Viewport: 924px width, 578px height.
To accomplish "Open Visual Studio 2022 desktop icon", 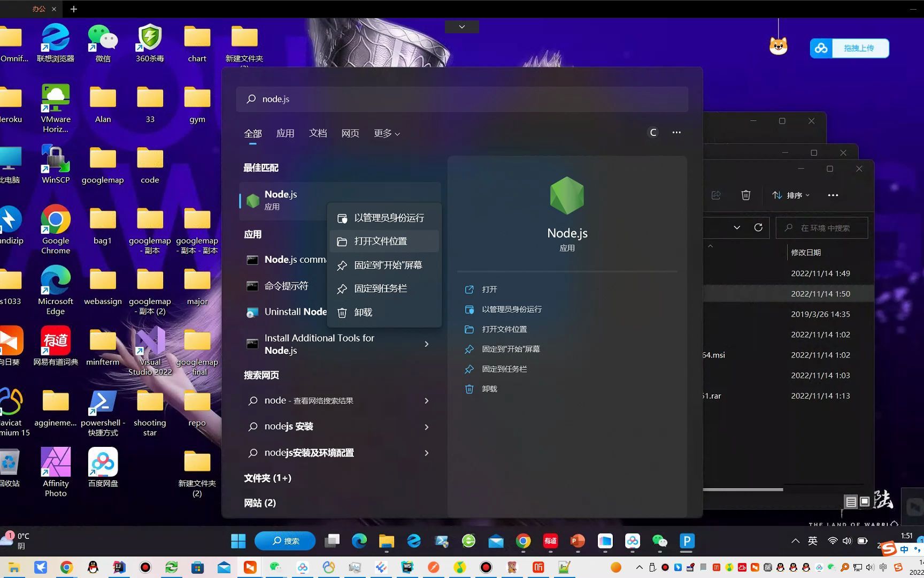I will [150, 350].
